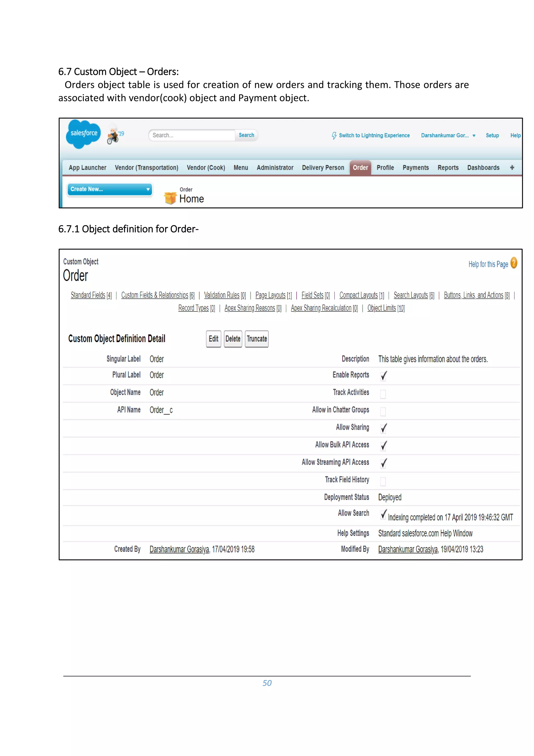534x756 pixels.
Task: Toggle the Enable Reports checkbox
Action: (383, 376)
